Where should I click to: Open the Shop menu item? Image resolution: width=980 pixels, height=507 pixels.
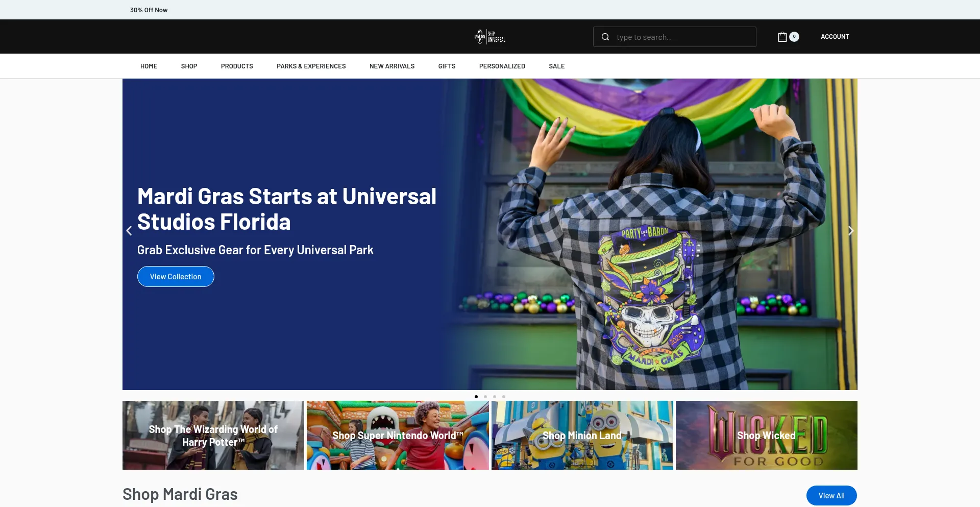[189, 66]
